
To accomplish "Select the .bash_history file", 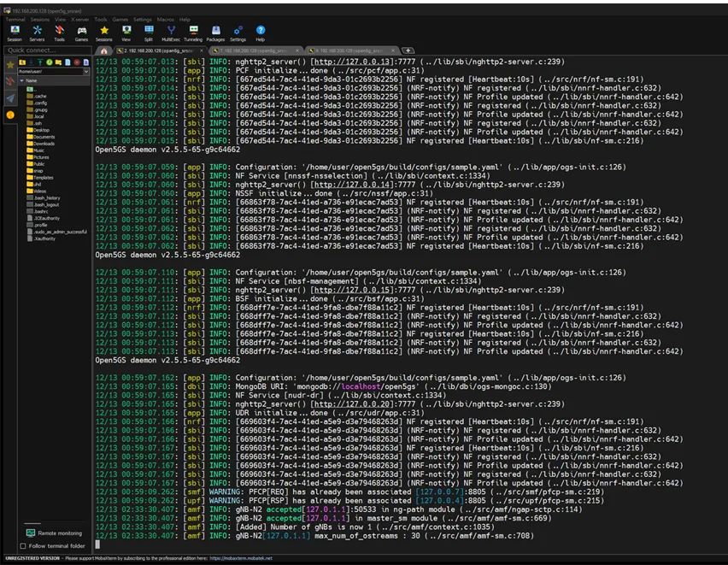I will click(44, 198).
